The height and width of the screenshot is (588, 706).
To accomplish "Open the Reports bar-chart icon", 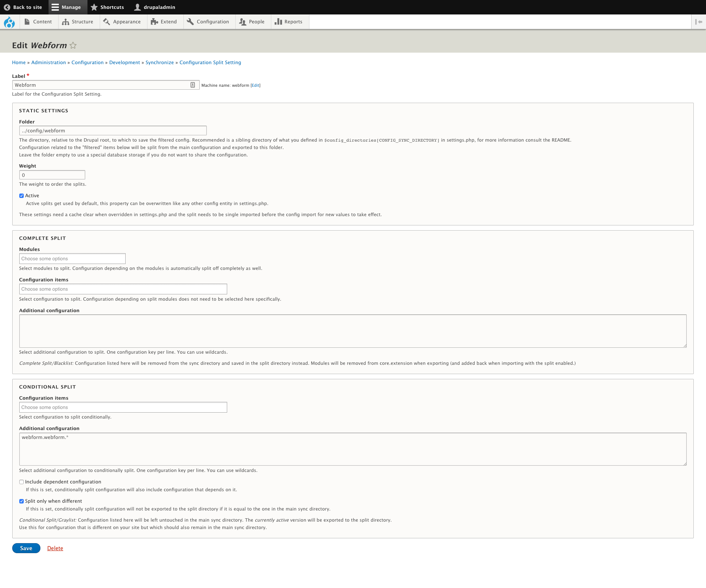I will pyautogui.click(x=278, y=22).
